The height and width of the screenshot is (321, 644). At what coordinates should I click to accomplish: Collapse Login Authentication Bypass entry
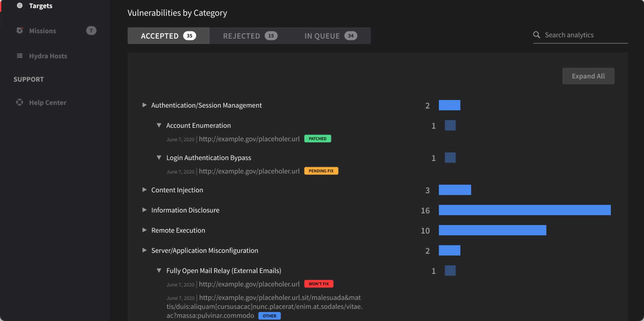coord(159,157)
